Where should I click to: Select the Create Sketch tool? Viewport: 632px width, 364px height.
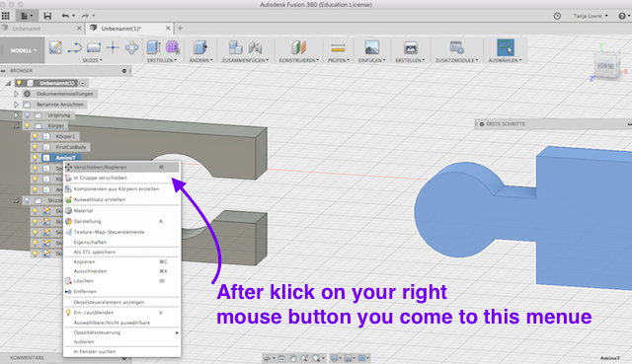[55, 47]
